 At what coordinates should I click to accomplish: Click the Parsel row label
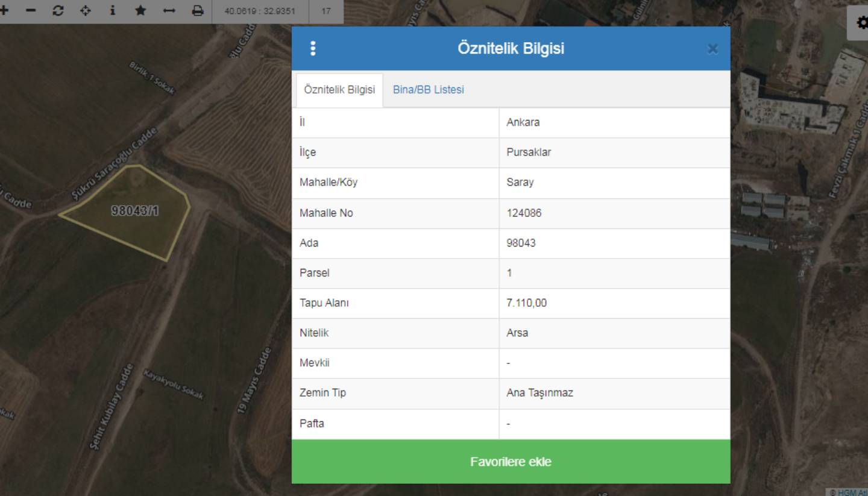315,273
